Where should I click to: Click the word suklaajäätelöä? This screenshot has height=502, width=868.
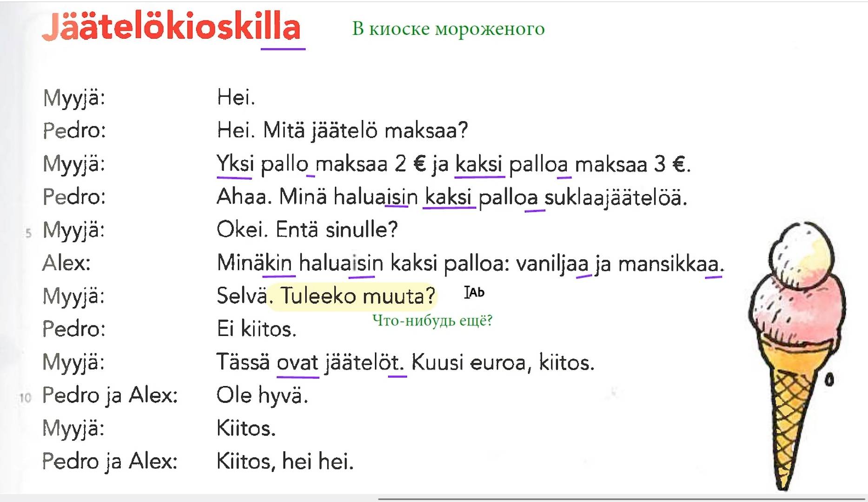(x=615, y=198)
